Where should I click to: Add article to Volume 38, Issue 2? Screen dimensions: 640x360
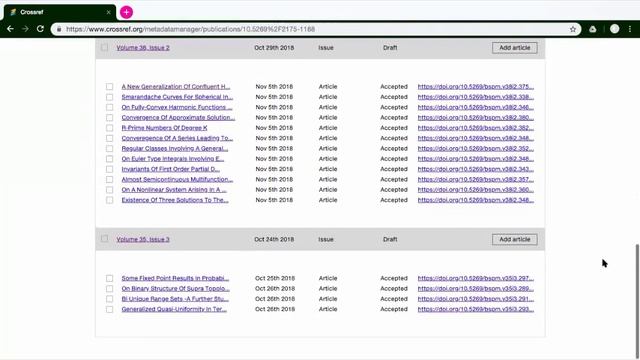pyautogui.click(x=515, y=48)
